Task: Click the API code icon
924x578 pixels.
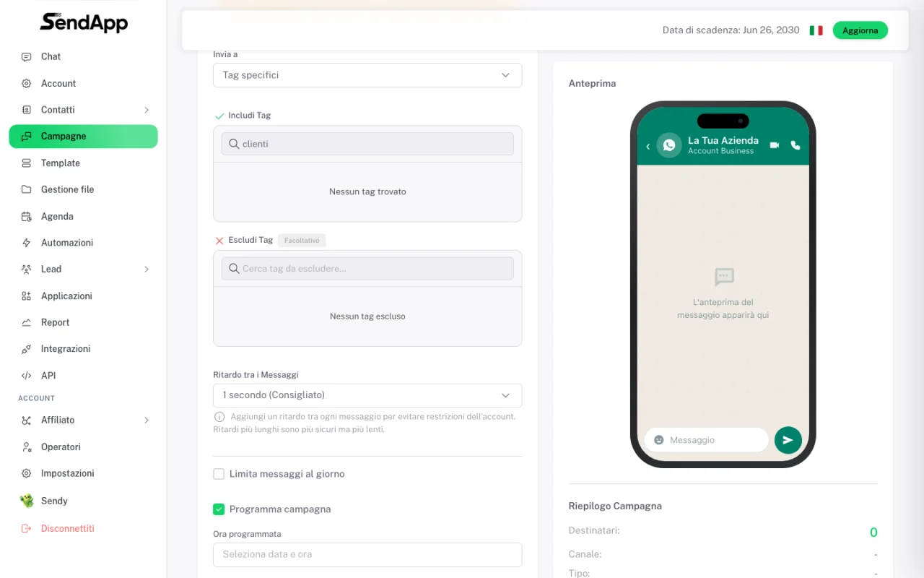Action: [x=27, y=376]
